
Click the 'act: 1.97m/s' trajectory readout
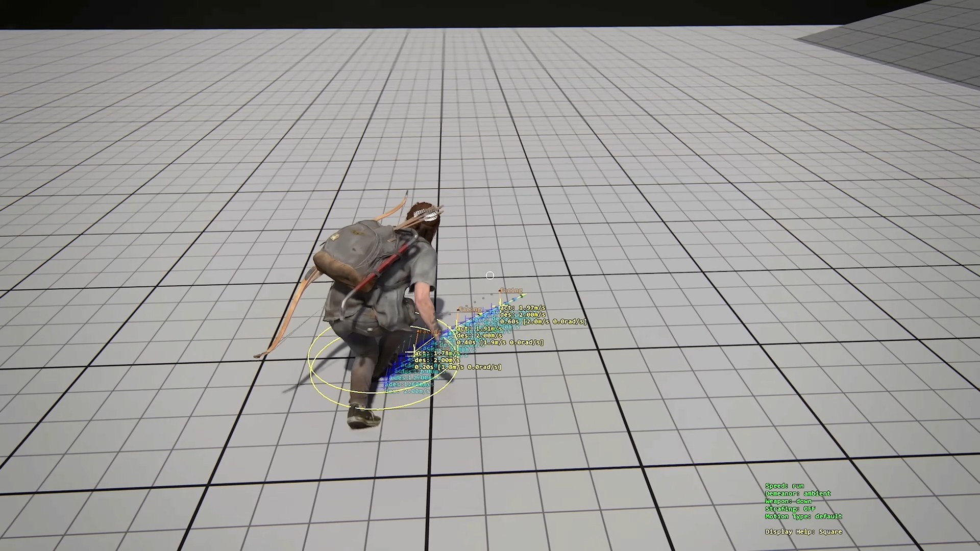coord(522,308)
